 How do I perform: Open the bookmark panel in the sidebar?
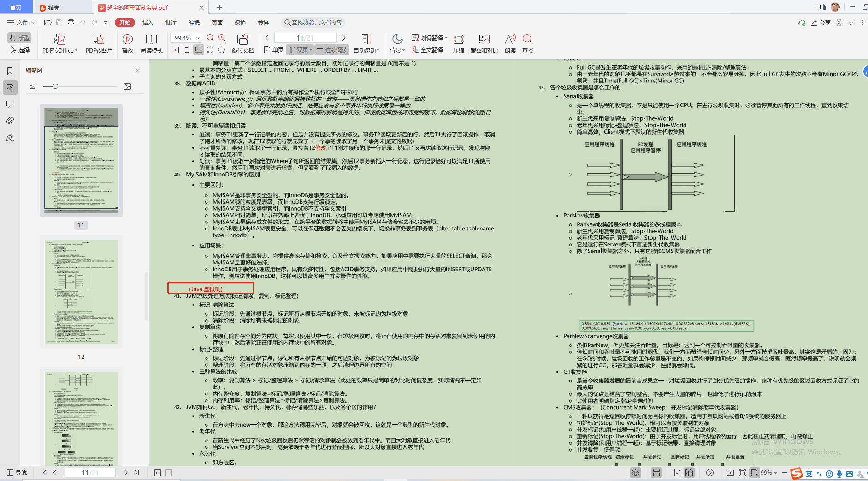pos(10,71)
